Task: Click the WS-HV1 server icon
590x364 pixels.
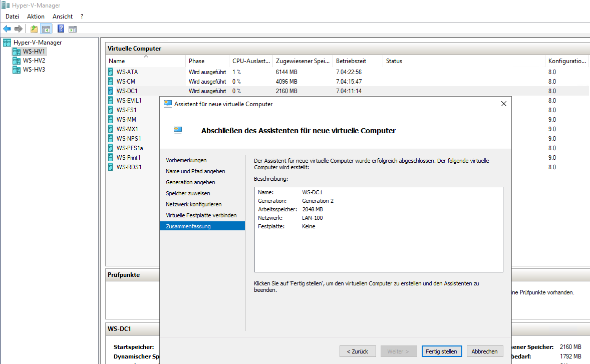Action: point(16,52)
